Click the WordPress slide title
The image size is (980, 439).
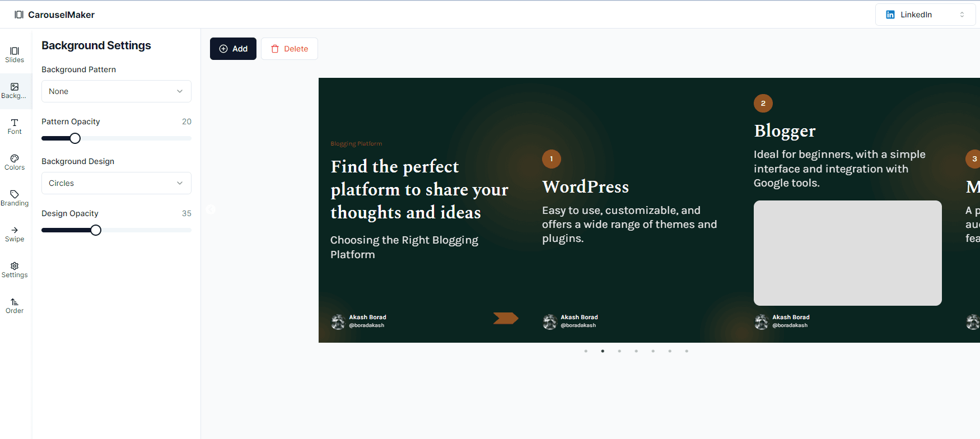pos(585,187)
